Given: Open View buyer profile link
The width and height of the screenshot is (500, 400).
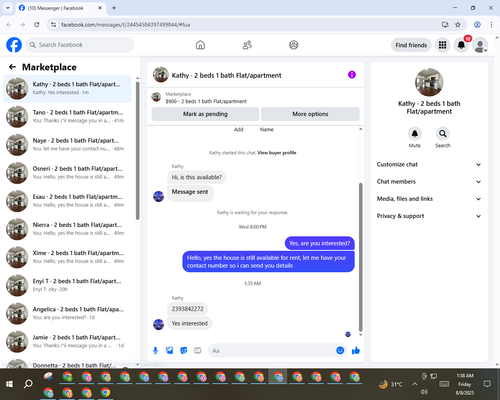Looking at the screenshot, I should coord(277,153).
